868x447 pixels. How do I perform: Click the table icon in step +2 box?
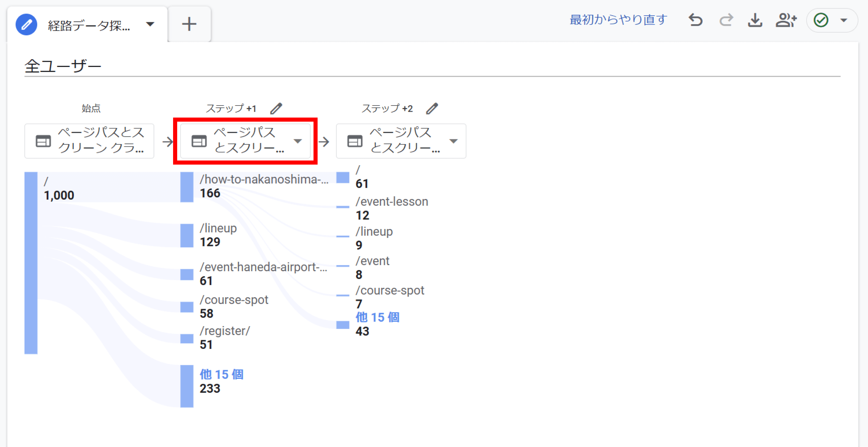tap(355, 141)
